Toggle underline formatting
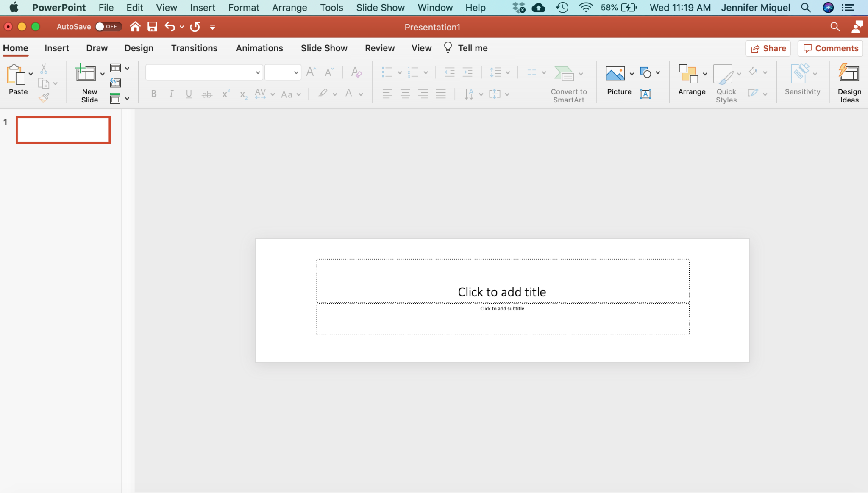The height and width of the screenshot is (493, 868). click(x=189, y=94)
